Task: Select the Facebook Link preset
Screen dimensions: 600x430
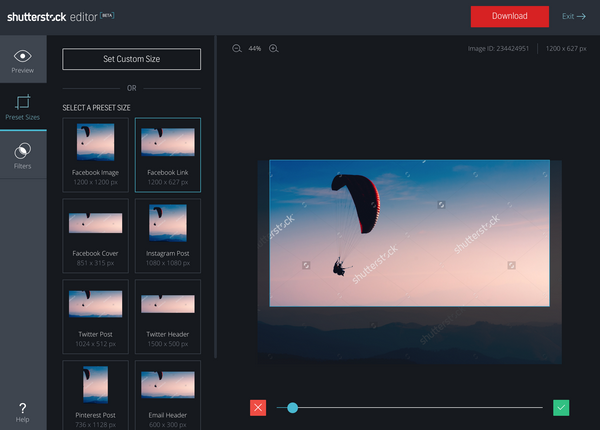Action: 168,153
